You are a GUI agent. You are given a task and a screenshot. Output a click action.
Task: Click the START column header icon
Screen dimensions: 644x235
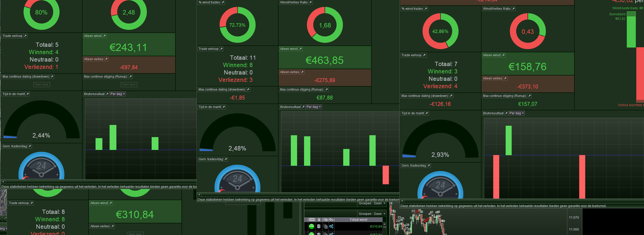pos(312,220)
